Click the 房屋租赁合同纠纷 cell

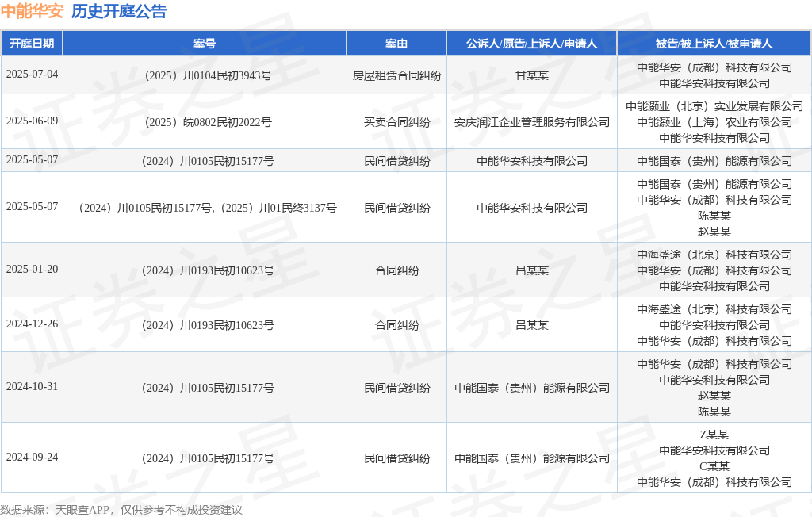tap(396, 75)
